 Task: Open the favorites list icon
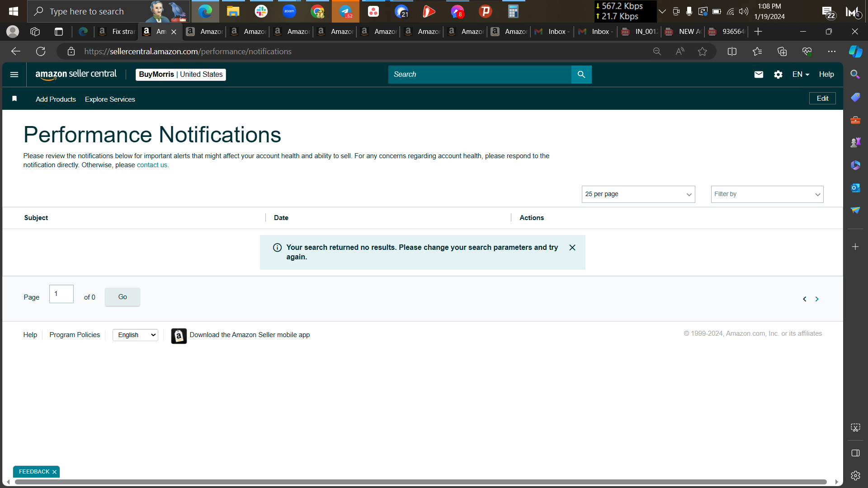[757, 52]
